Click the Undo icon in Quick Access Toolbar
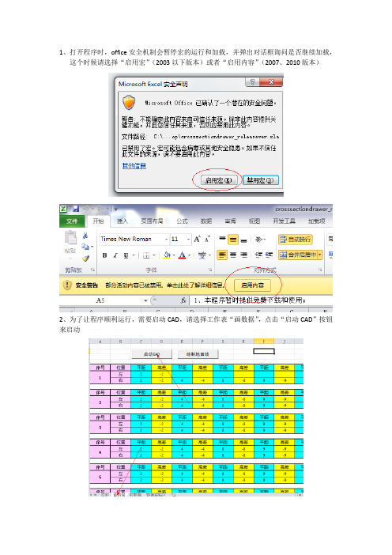This screenshot has height=555, width=392. (x=85, y=209)
